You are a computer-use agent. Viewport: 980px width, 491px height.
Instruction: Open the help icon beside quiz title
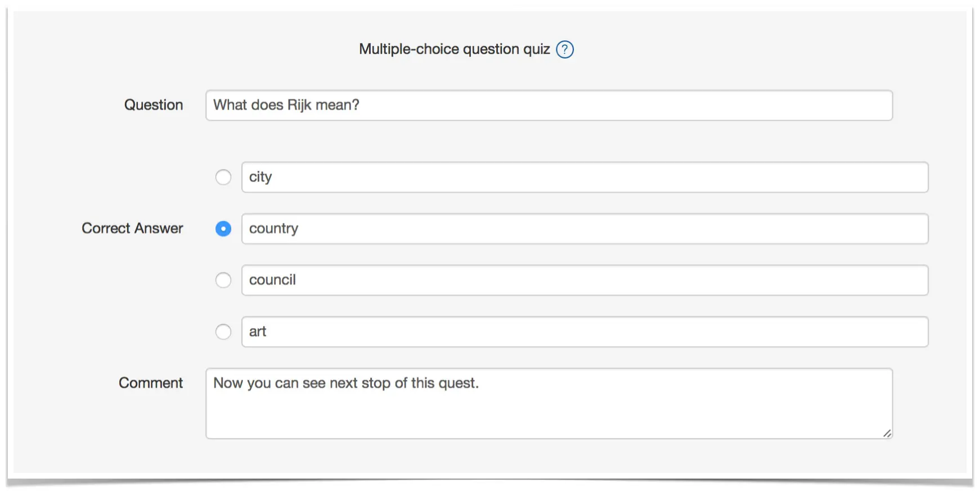coord(565,50)
